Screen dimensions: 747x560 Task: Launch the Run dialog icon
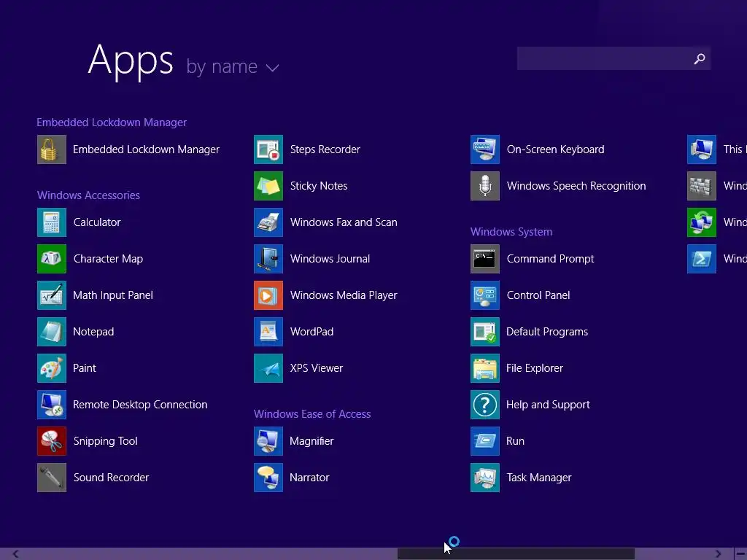click(x=485, y=441)
